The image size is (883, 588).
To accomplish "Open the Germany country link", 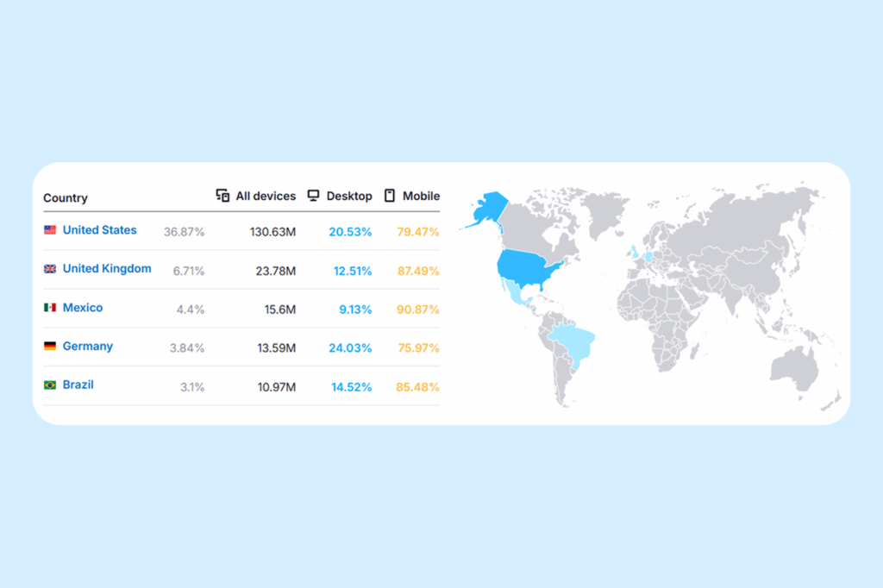I will [88, 347].
